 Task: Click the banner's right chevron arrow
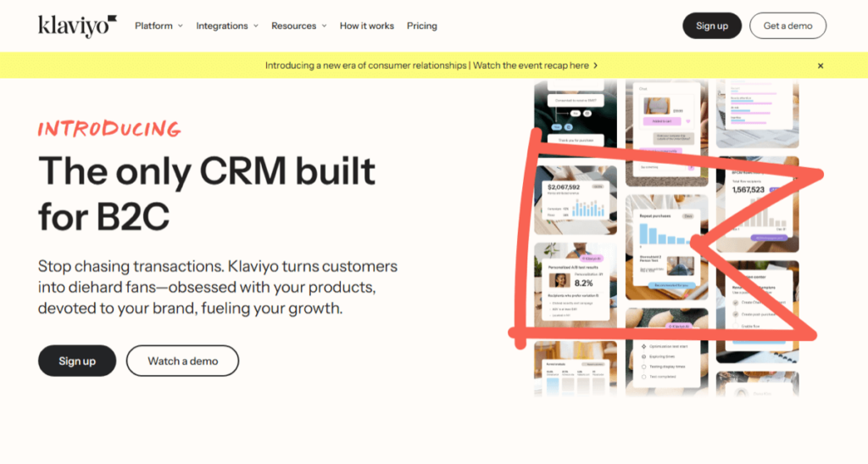596,65
